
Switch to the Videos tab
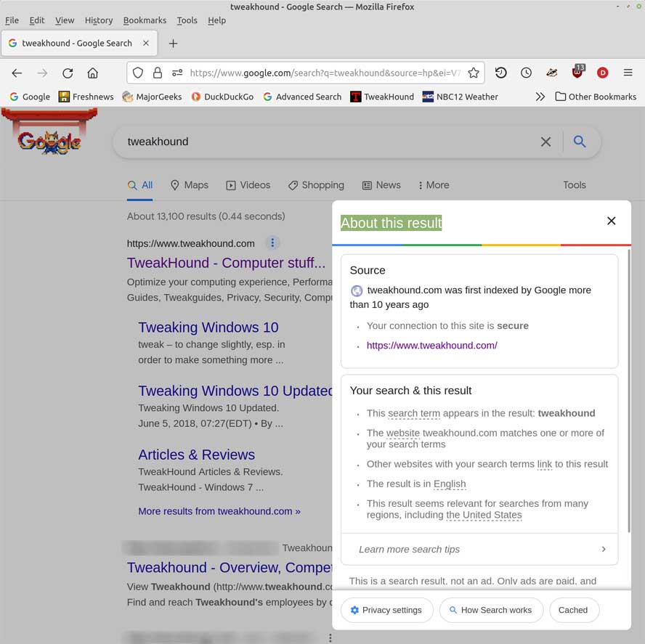point(248,185)
